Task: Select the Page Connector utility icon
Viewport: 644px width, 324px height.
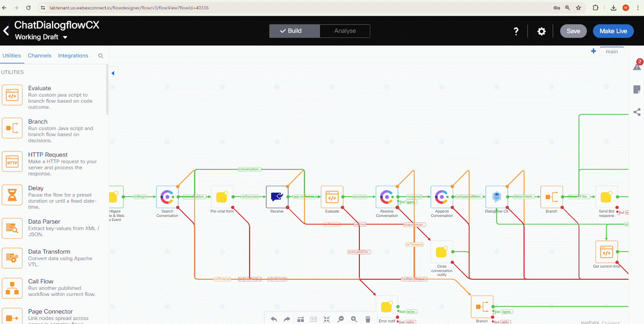Action: [x=12, y=317]
